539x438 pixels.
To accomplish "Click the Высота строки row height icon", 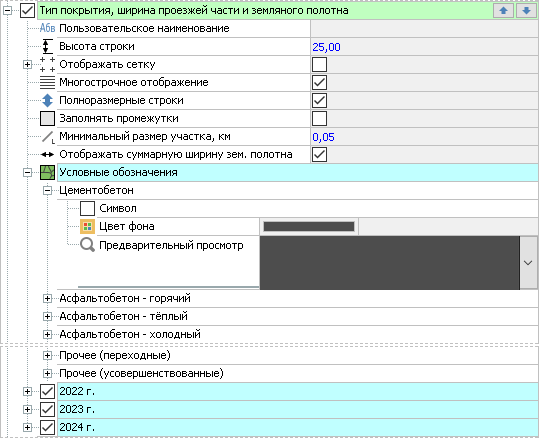I will (47, 46).
